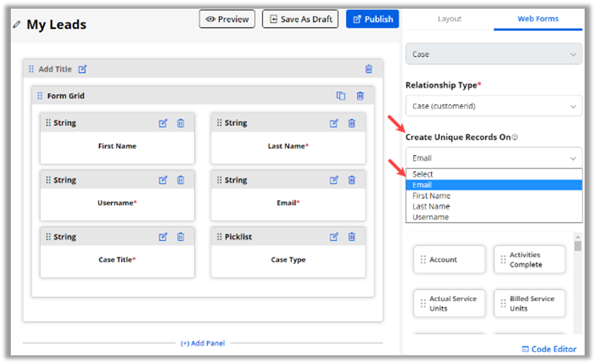
Task: Collapse the Create Unique Records On dropdown
Action: (x=494, y=158)
